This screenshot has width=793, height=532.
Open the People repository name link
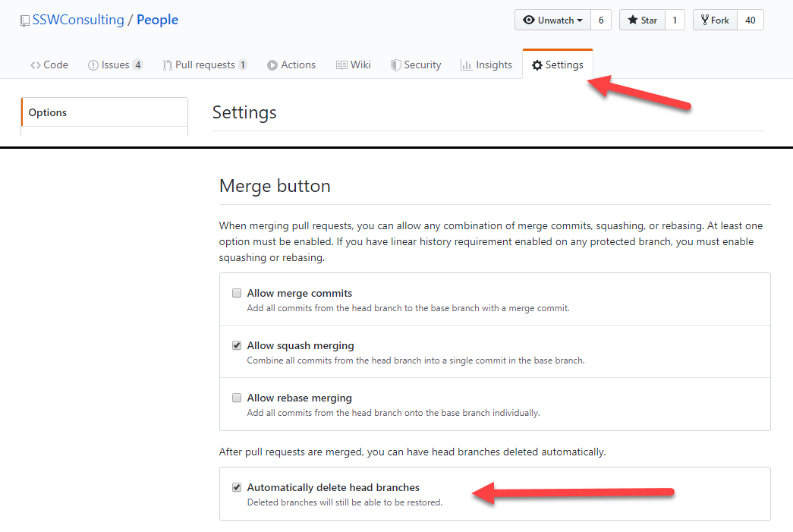click(x=157, y=20)
